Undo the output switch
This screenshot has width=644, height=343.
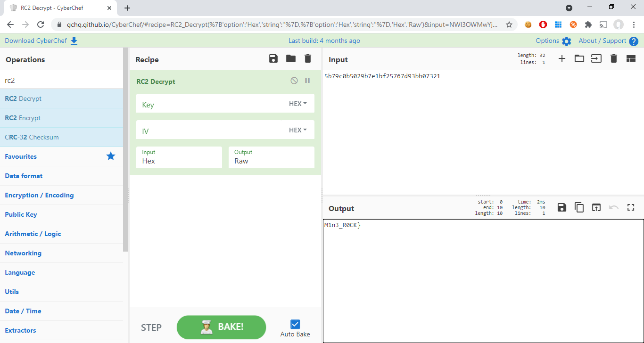click(x=614, y=207)
